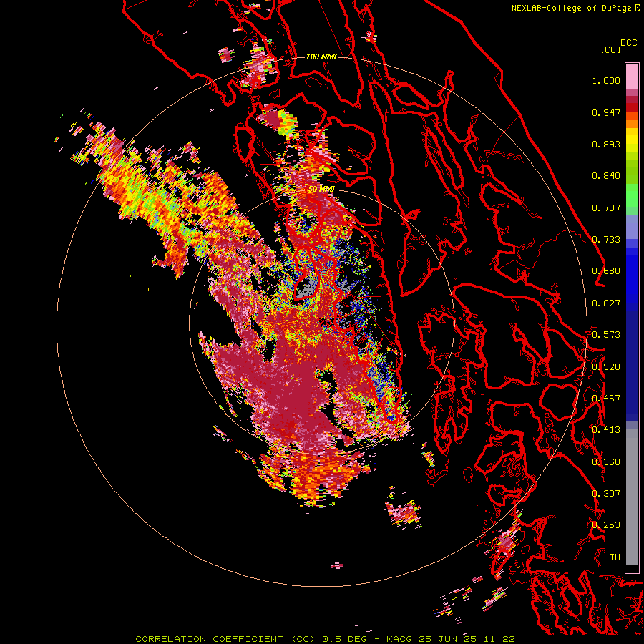The width and height of the screenshot is (644, 644).
Task: Click the 0.573 scale value
Action: click(x=606, y=335)
